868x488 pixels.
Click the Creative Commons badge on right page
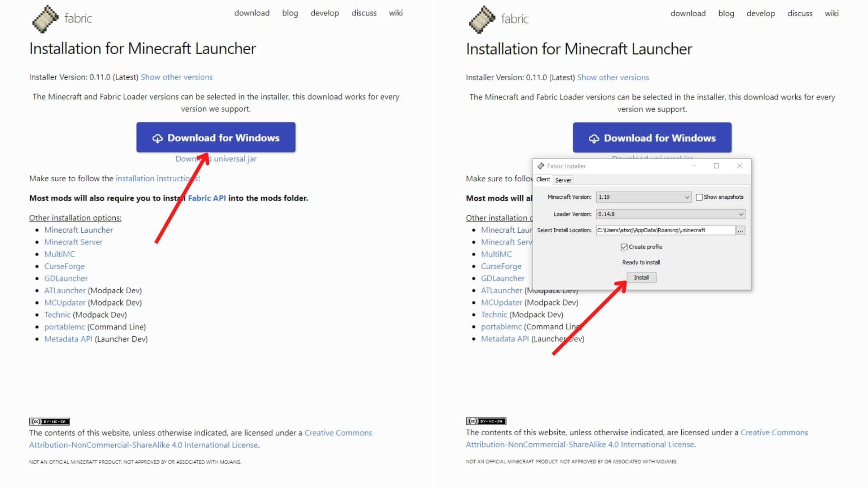click(x=486, y=421)
